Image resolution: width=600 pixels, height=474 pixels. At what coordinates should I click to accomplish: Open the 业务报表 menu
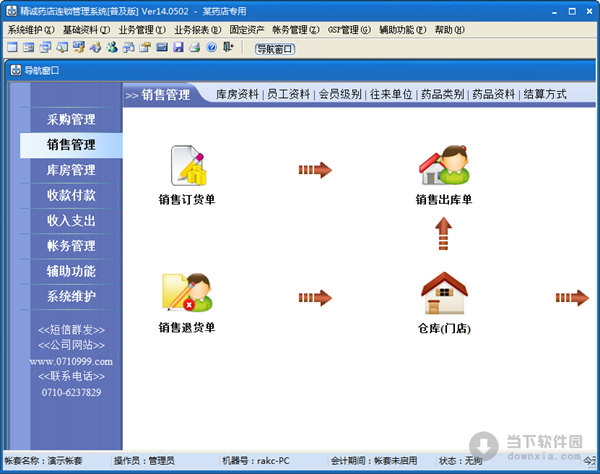pyautogui.click(x=197, y=30)
